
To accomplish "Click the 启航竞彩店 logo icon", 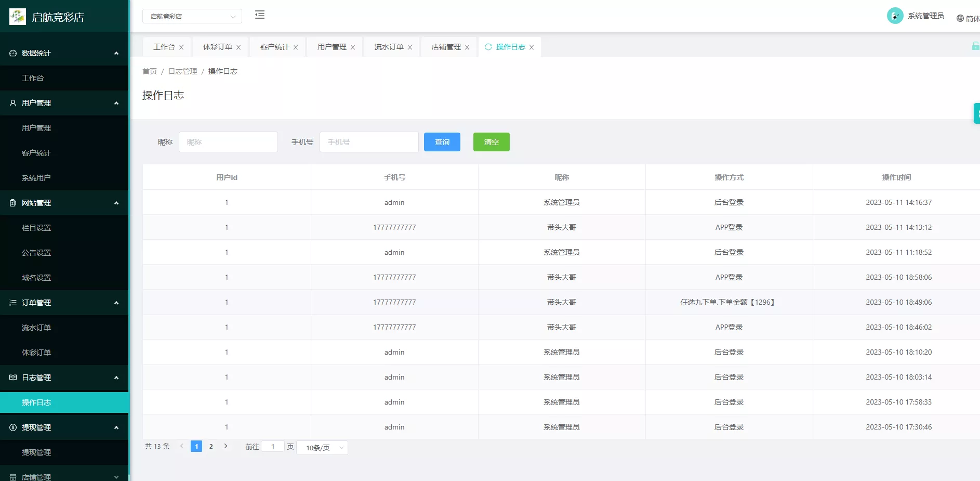I will tap(17, 16).
